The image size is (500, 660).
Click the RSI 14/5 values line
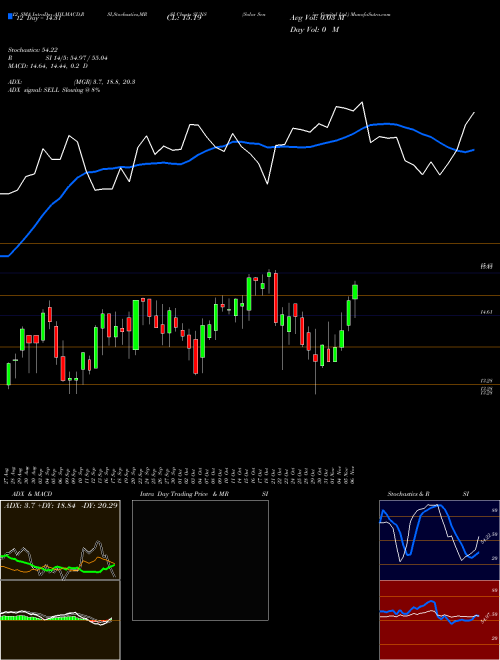pos(58,58)
